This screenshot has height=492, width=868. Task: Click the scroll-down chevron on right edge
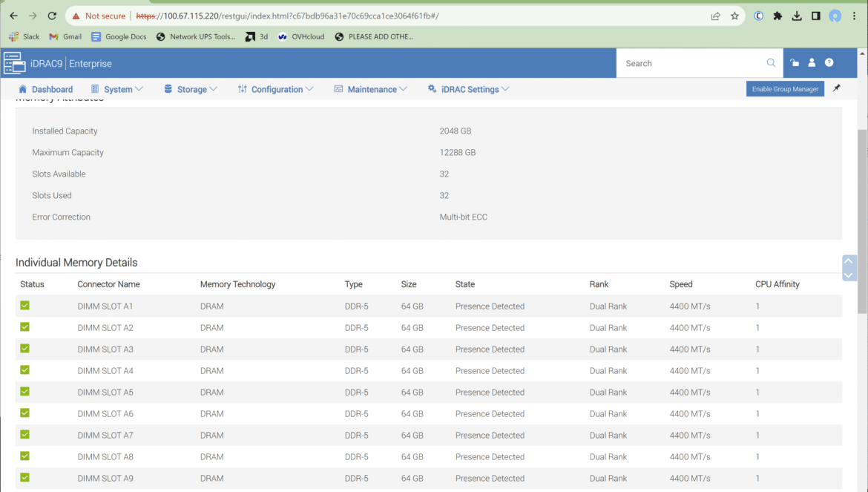point(849,275)
